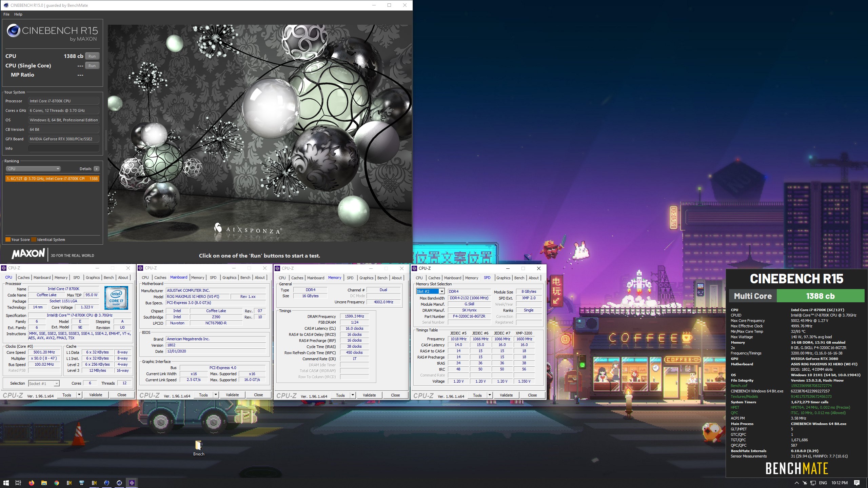This screenshot has width=868, height=488.
Task: Expand Tools dropdown arrow in Memory window
Action: tap(353, 395)
